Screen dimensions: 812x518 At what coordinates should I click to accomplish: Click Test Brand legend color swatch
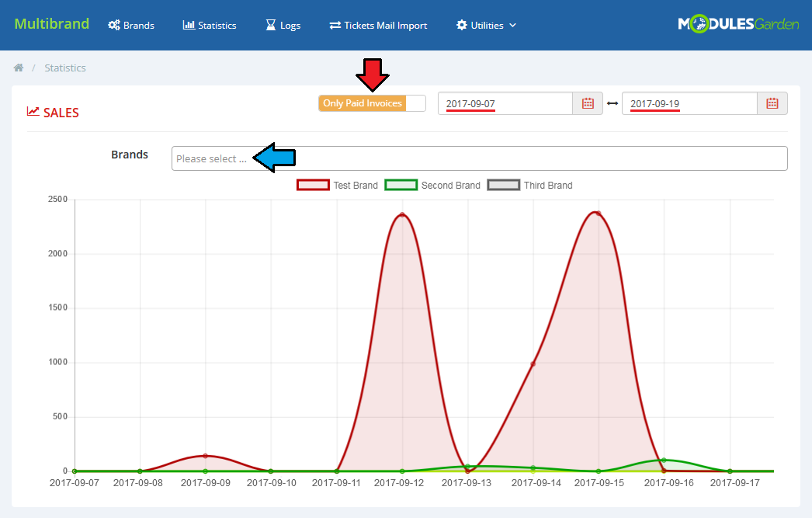pyautogui.click(x=313, y=185)
